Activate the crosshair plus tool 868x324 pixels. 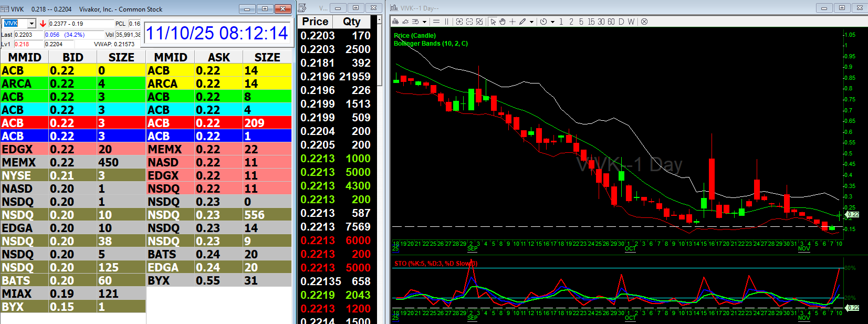[x=513, y=22]
